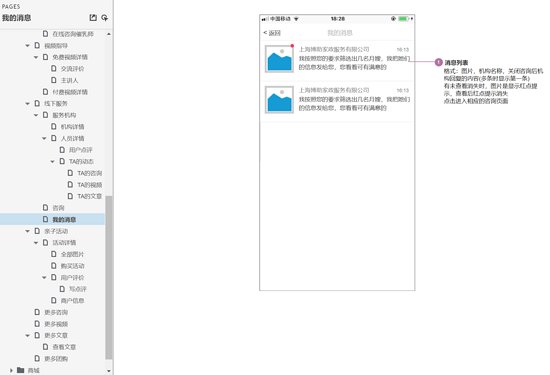This screenshot has width=550, height=375.
Task: Click the page icon next to 主讲人
Action: click(x=54, y=80)
